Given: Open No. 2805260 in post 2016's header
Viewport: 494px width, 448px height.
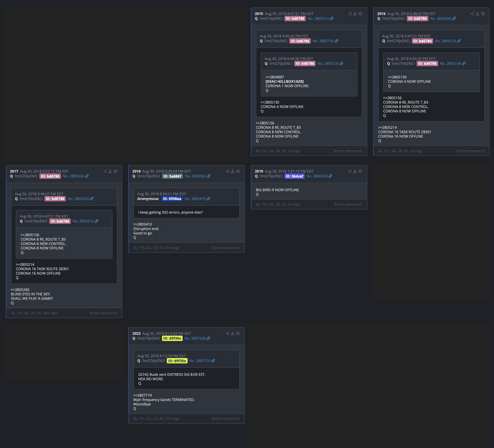Looking at the screenshot, I should [441, 19].
